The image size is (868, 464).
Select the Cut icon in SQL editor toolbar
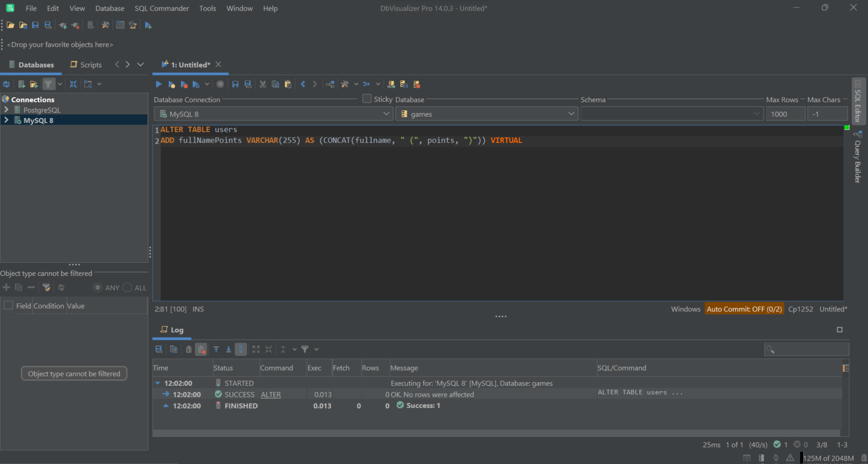point(262,84)
